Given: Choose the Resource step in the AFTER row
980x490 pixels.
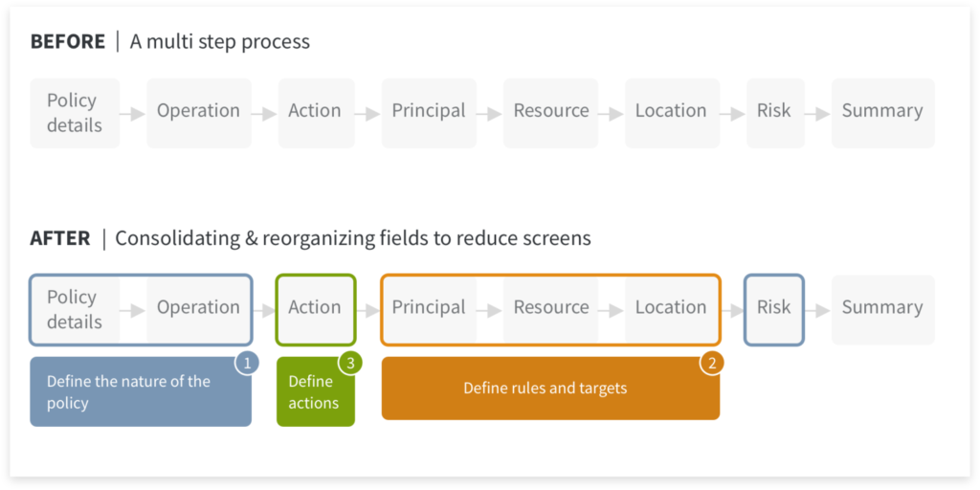Looking at the screenshot, I should (x=551, y=308).
